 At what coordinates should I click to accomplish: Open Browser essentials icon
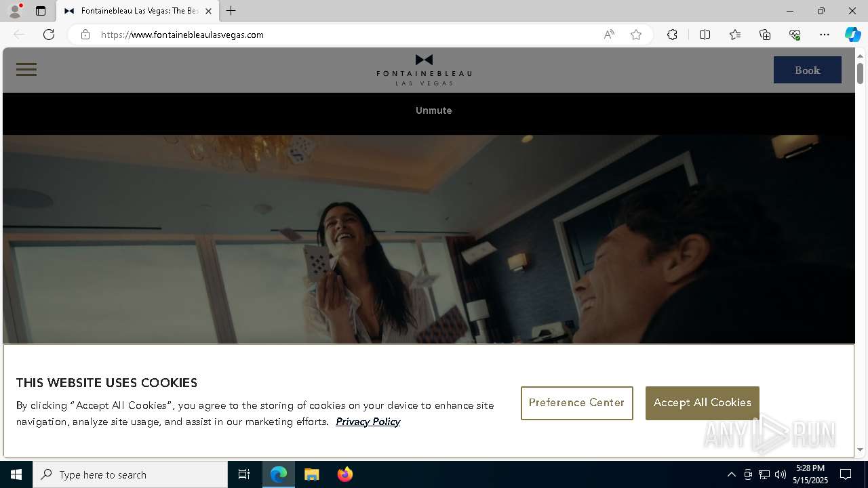point(795,35)
